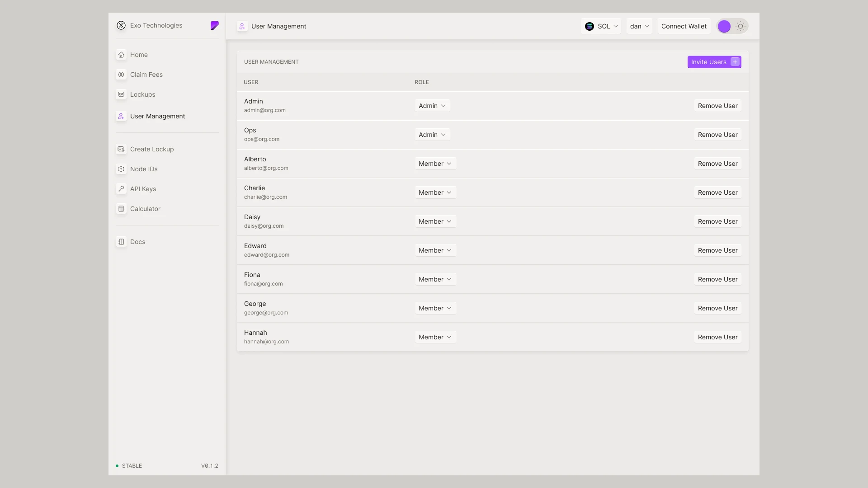Click the ROLE column header
The width and height of the screenshot is (868, 488).
[x=421, y=82]
